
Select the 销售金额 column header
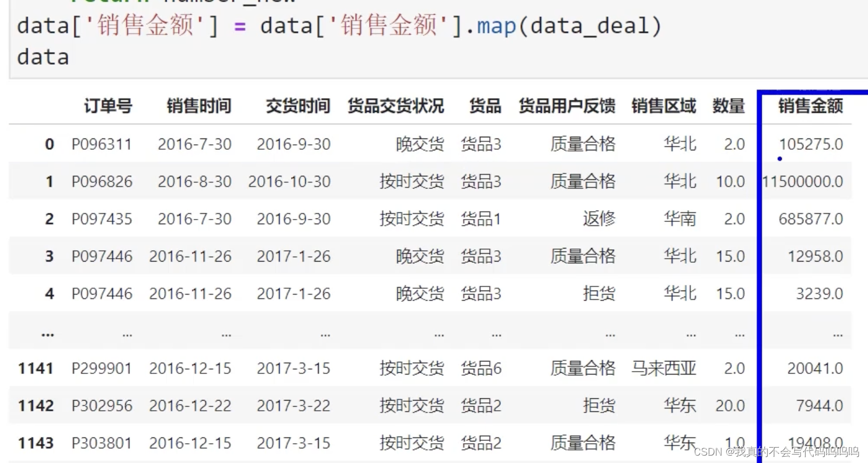(x=811, y=106)
